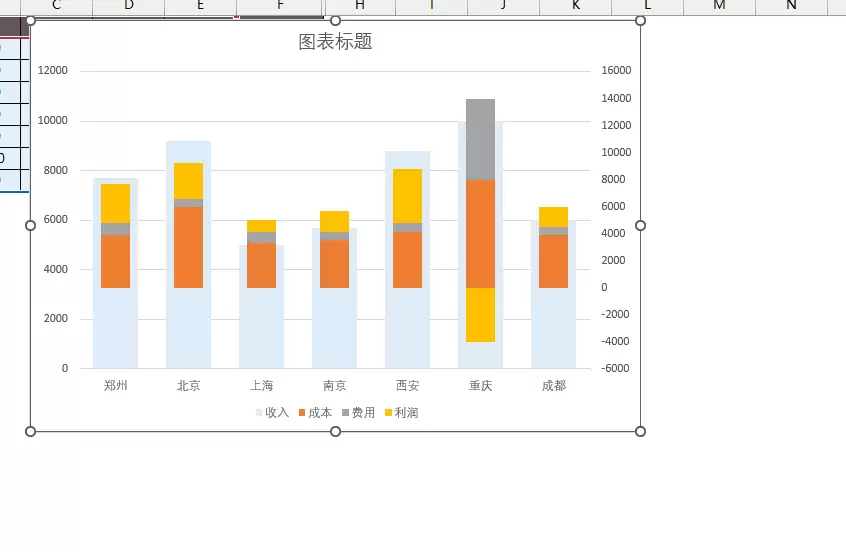
Task: Select the 成本 legend entry
Action: (316, 413)
